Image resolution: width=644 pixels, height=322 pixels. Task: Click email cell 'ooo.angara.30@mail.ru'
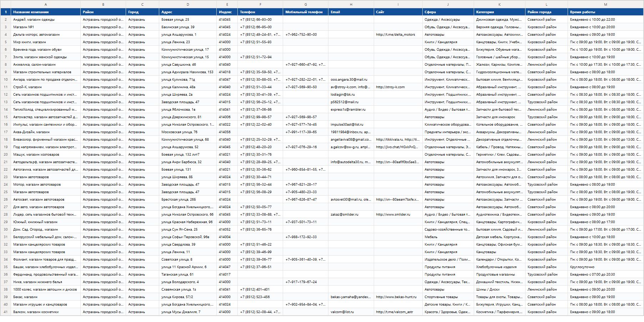click(x=351, y=80)
